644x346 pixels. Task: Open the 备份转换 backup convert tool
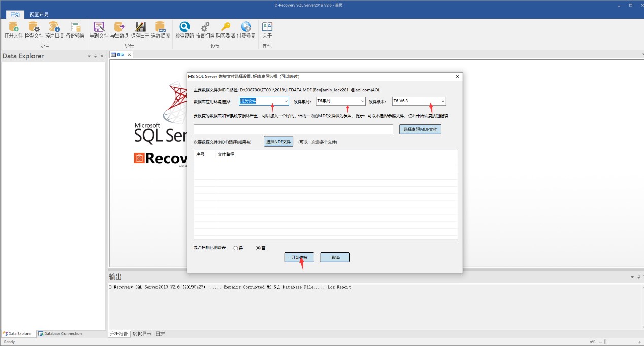[75, 30]
